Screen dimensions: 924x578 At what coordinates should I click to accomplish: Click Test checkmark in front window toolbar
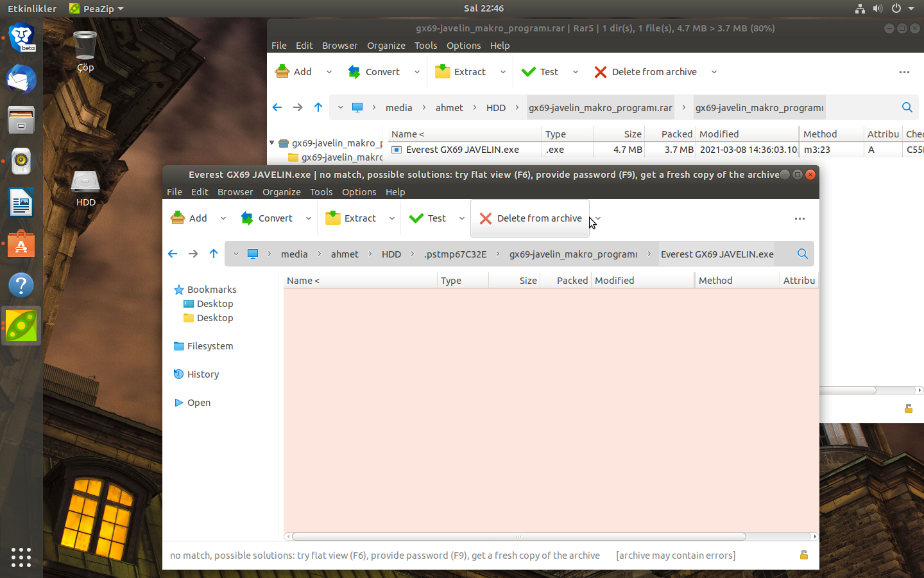click(416, 218)
